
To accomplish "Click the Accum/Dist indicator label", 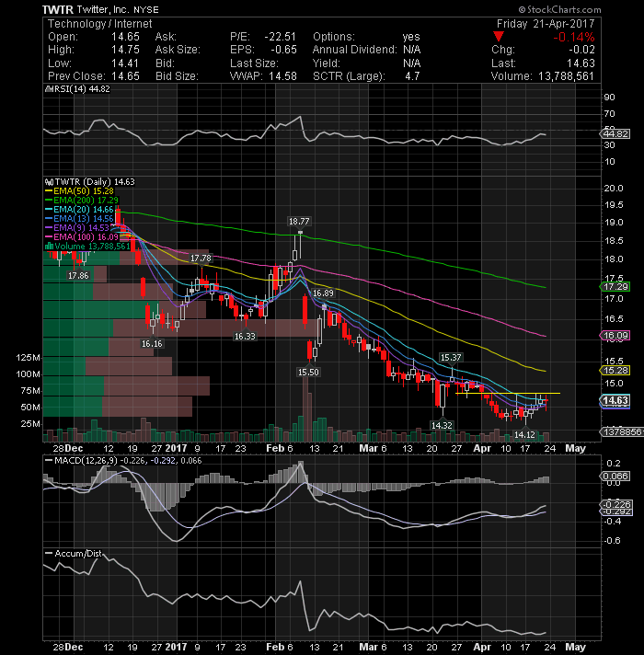I will click(x=78, y=553).
